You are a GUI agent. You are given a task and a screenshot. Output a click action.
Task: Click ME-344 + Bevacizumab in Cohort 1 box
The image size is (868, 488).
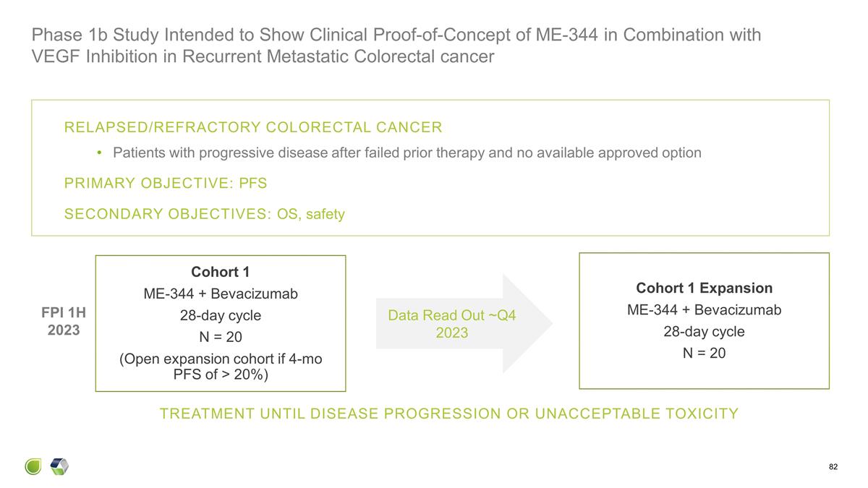tap(221, 294)
